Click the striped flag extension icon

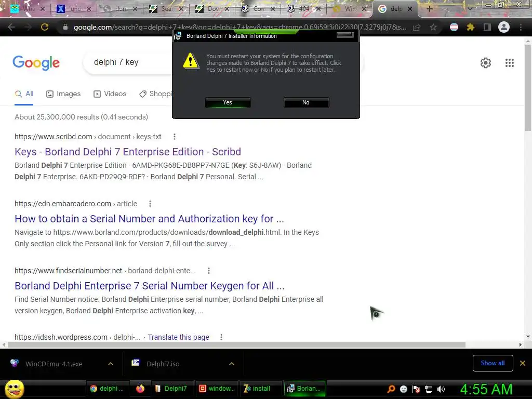[x=454, y=27]
